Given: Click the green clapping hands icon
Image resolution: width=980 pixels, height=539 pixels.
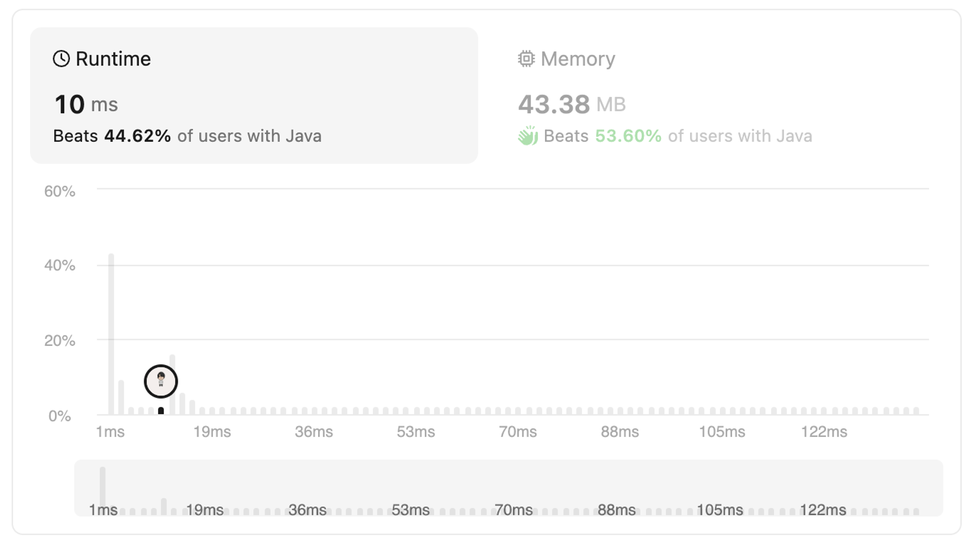Looking at the screenshot, I should tap(528, 136).
